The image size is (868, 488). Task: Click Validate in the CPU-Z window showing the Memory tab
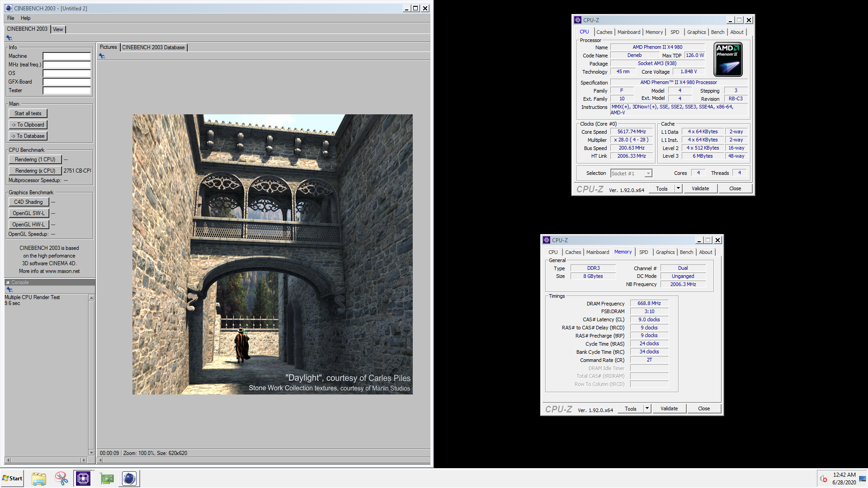click(669, 408)
